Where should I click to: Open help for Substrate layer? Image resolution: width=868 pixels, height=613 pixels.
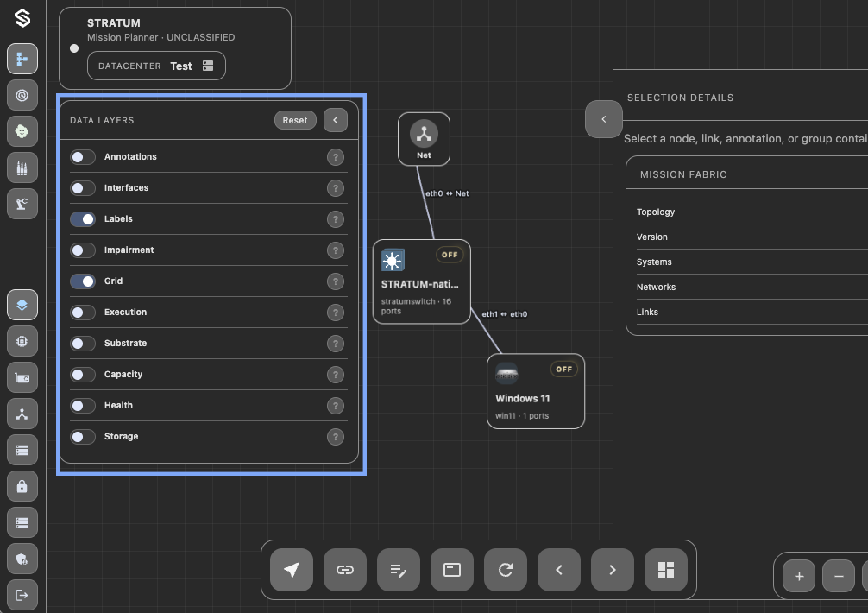[x=336, y=344]
